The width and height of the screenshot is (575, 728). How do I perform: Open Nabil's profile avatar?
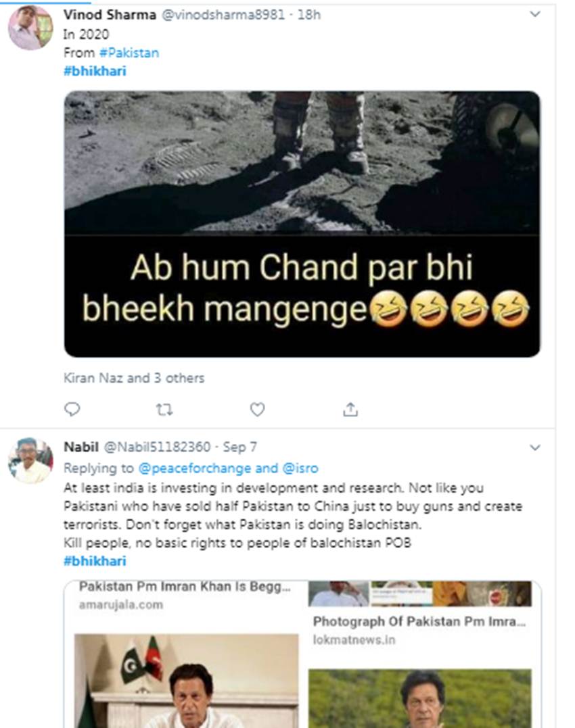coord(30,460)
